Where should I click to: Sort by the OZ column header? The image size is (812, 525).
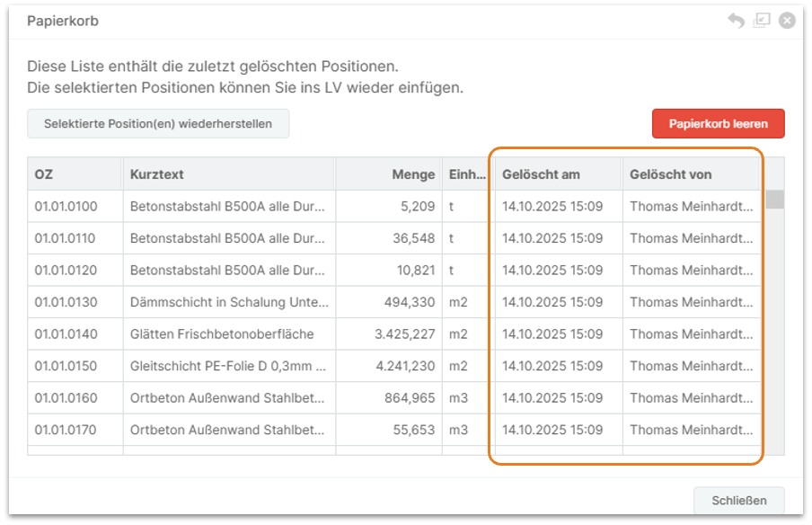tap(75, 174)
